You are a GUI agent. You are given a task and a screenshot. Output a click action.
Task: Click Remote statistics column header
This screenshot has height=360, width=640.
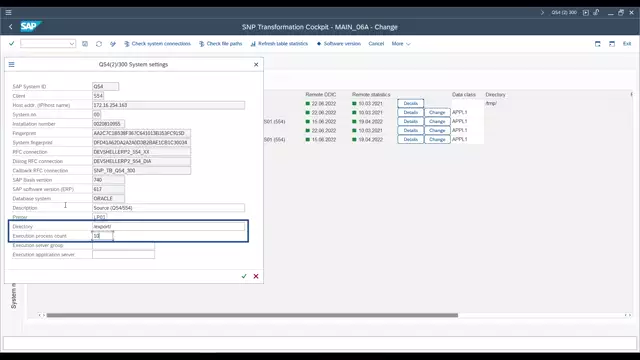(371, 95)
